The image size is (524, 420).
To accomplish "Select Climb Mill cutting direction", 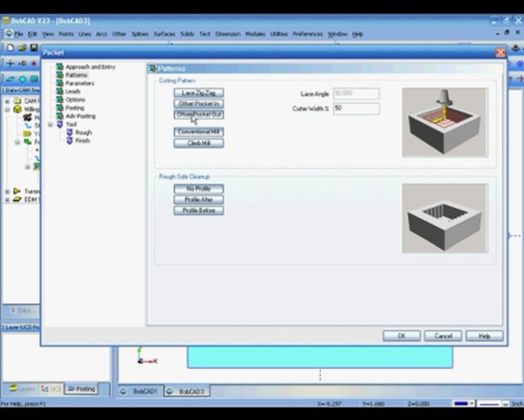I will click(x=199, y=143).
